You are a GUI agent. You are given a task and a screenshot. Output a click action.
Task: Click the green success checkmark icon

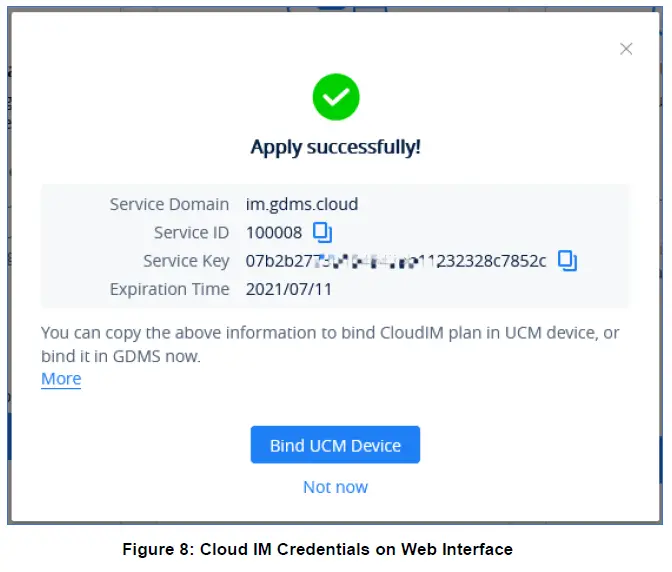tap(336, 97)
